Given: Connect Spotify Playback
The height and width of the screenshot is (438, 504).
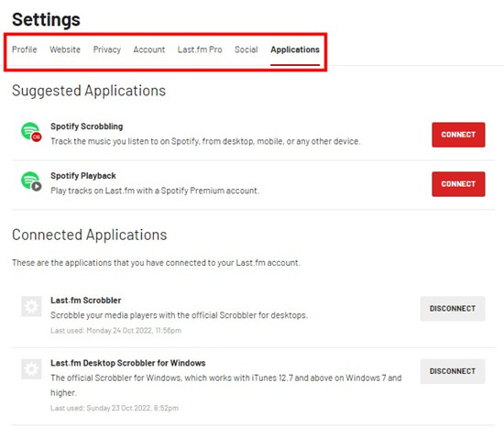Looking at the screenshot, I should tap(458, 184).
